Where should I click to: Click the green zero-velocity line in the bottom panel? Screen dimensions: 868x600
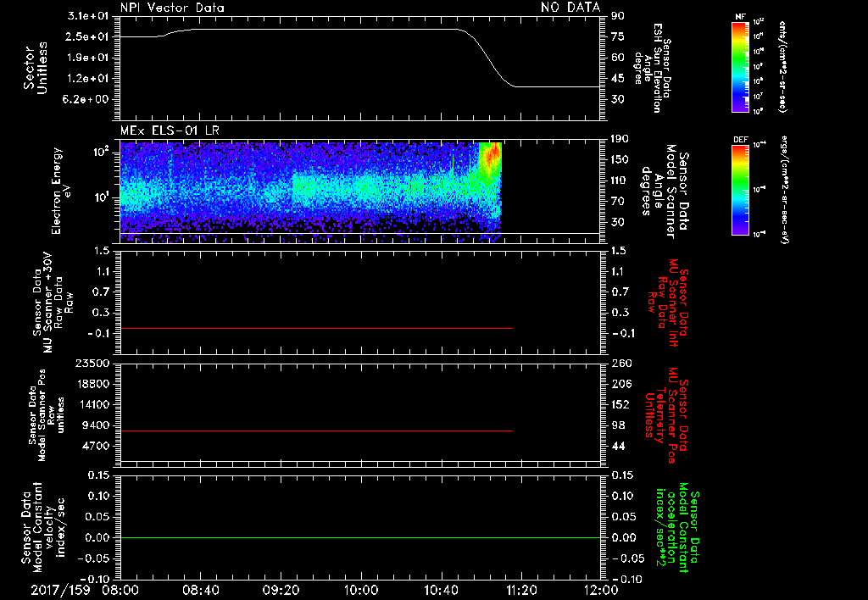point(360,537)
